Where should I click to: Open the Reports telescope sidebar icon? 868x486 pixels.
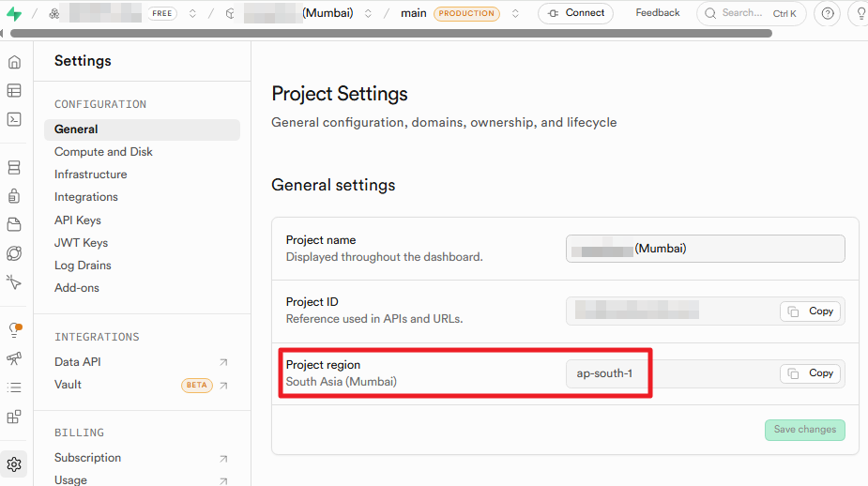click(x=14, y=358)
